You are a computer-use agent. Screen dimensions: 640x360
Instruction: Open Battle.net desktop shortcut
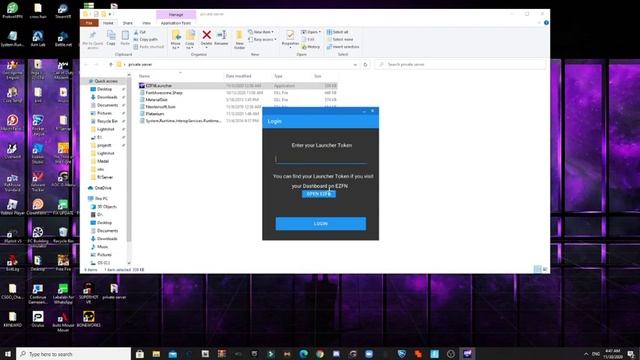63,39
